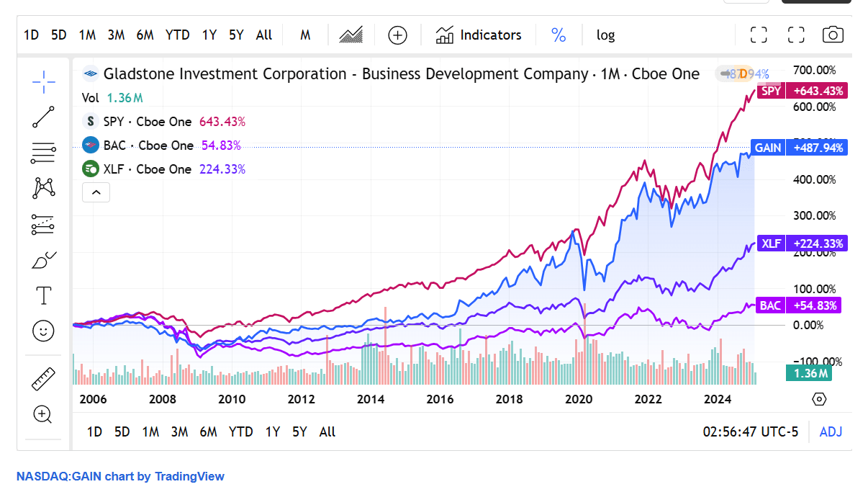
Task: Take a chart snapshot with the camera icon
Action: 832,34
